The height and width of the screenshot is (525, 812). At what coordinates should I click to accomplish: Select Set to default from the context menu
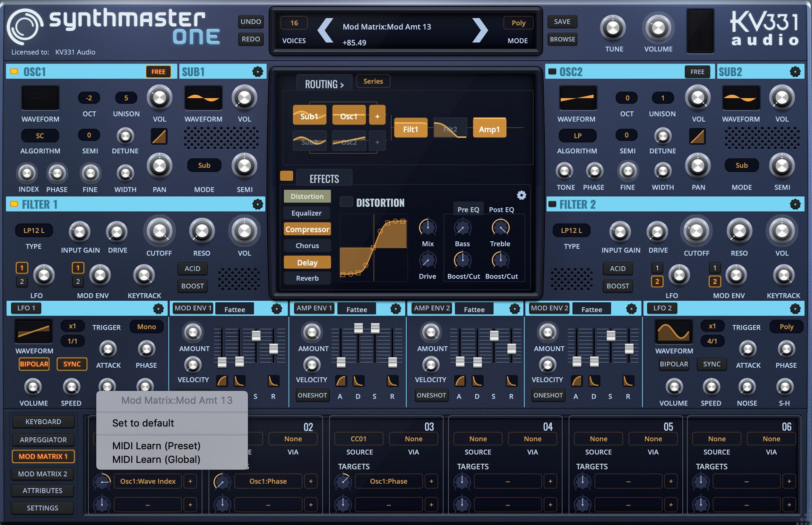(x=142, y=423)
